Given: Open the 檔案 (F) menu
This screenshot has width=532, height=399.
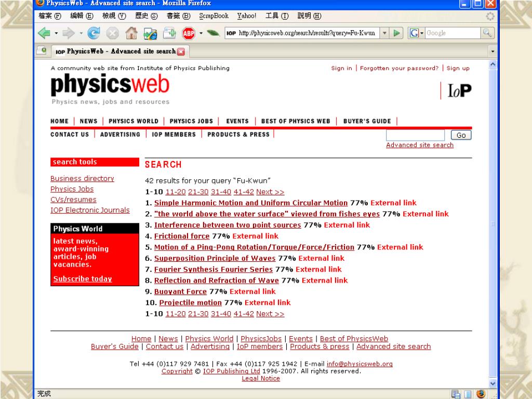Looking at the screenshot, I should (x=50, y=16).
